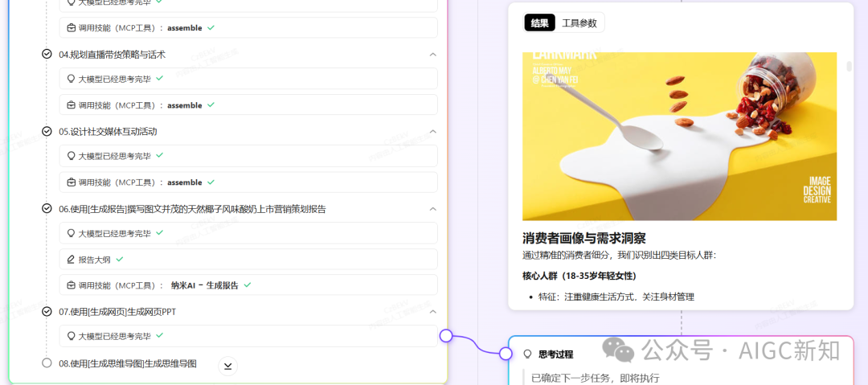
Task: Click the completed check icon for step 04
Action: coord(47,55)
